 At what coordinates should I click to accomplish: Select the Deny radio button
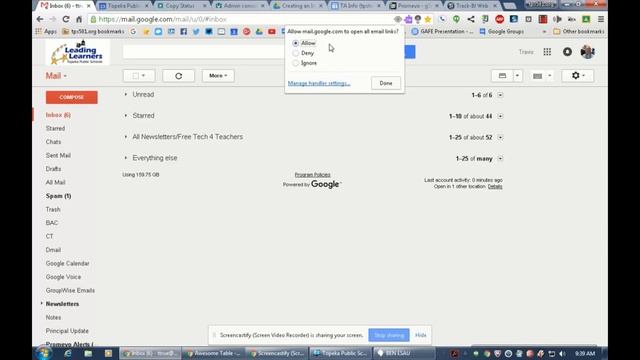296,53
